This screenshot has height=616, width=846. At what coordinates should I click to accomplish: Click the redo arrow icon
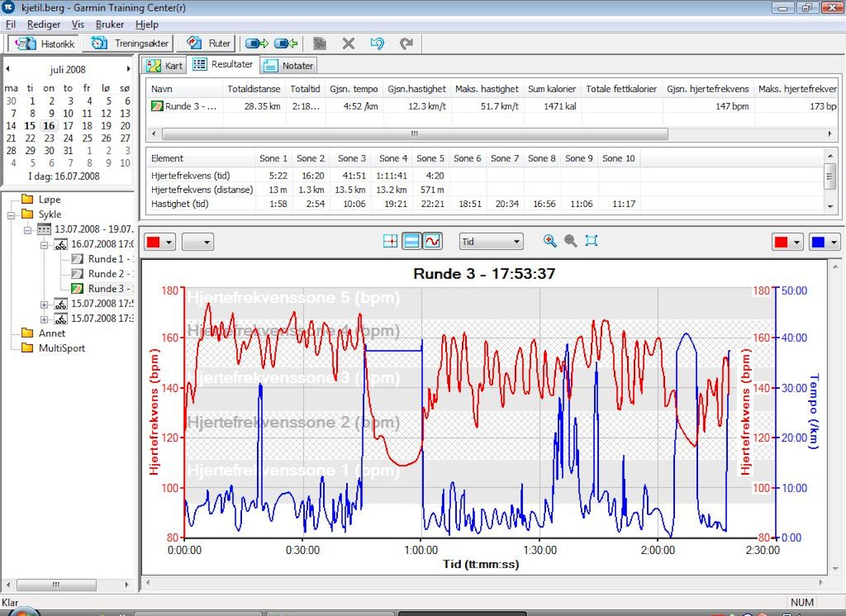pyautogui.click(x=406, y=44)
